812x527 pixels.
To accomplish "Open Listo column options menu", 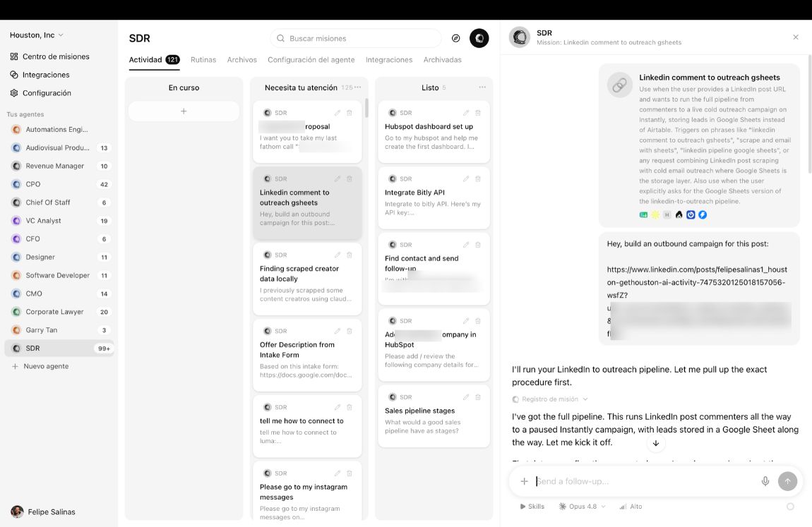I will pyautogui.click(x=482, y=87).
